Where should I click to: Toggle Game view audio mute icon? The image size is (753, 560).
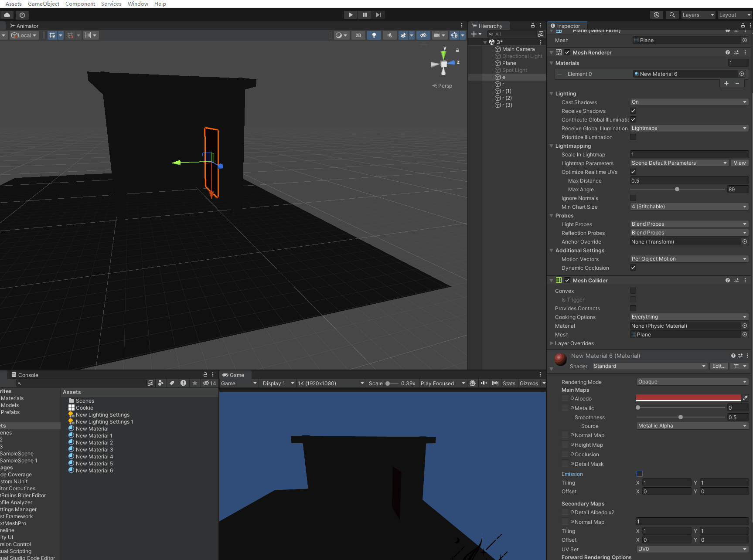[484, 383]
